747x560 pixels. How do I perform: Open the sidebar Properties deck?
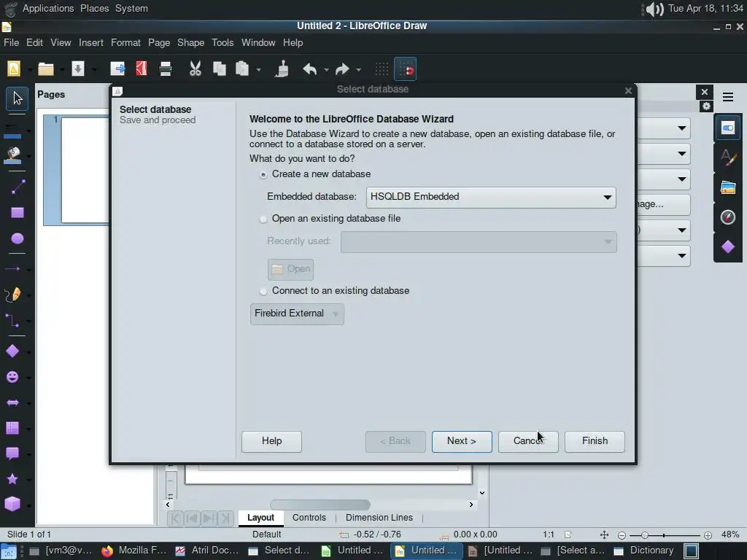point(728,128)
